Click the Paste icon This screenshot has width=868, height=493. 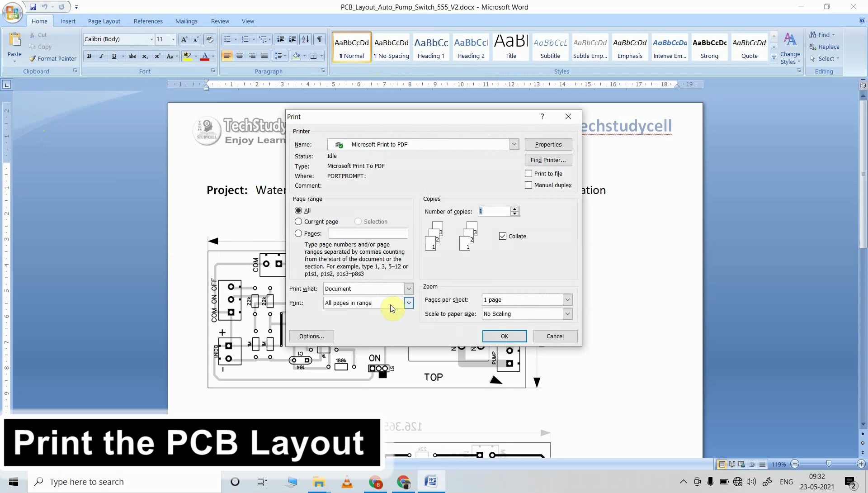point(14,41)
